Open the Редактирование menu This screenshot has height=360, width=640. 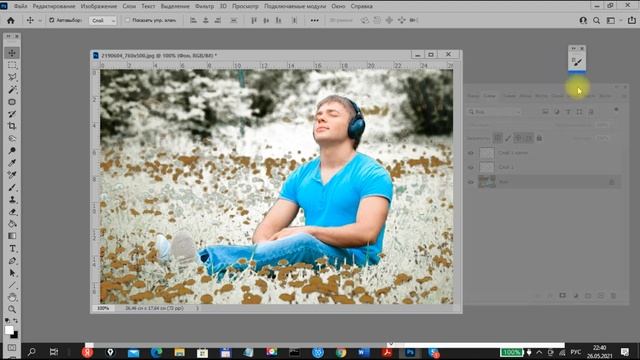tap(54, 6)
